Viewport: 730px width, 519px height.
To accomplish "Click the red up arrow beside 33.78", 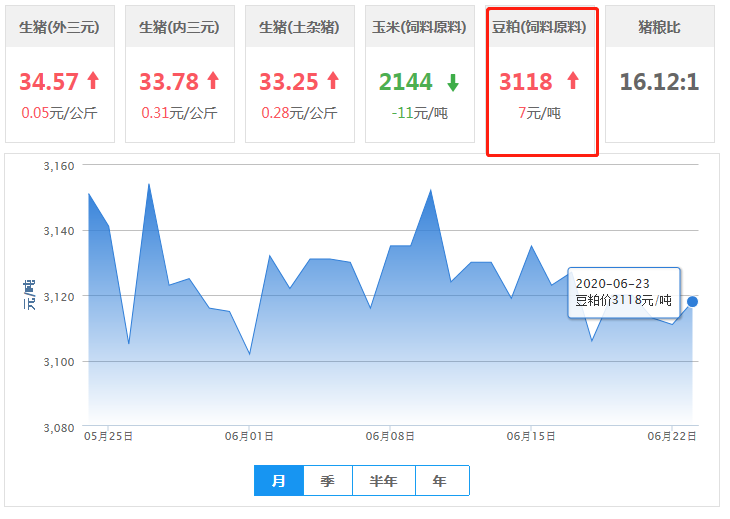I will click(x=212, y=81).
